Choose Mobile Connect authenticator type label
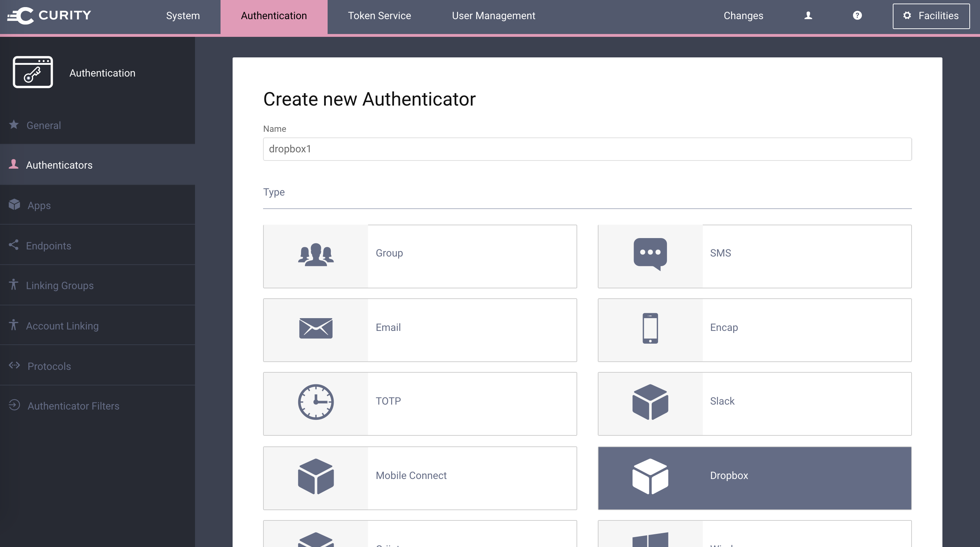Image resolution: width=980 pixels, height=547 pixels. coord(411,476)
